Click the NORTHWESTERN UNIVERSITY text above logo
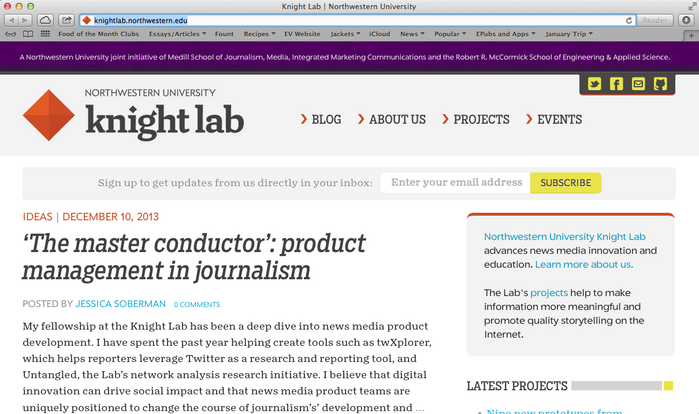 150,93
